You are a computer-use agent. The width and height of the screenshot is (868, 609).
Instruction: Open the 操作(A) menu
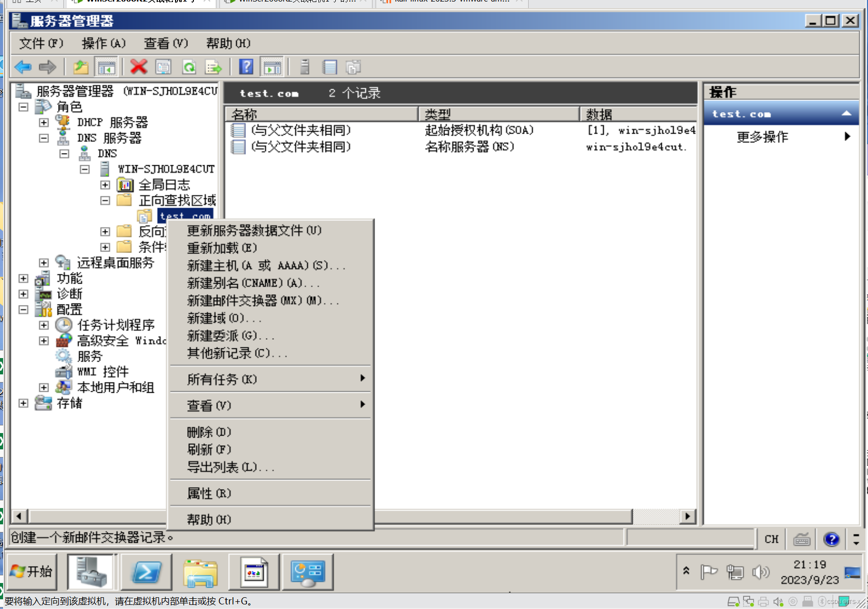point(104,43)
